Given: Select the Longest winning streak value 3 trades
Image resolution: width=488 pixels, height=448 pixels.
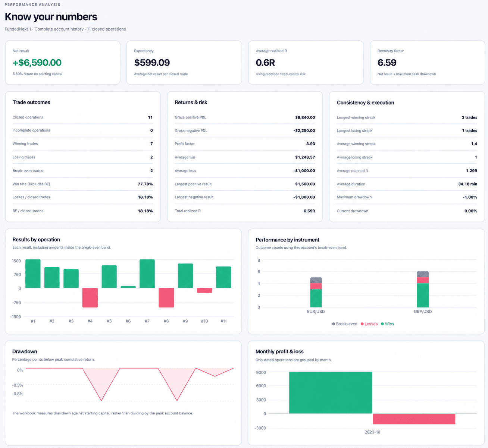Looking at the screenshot, I should (x=469, y=117).
